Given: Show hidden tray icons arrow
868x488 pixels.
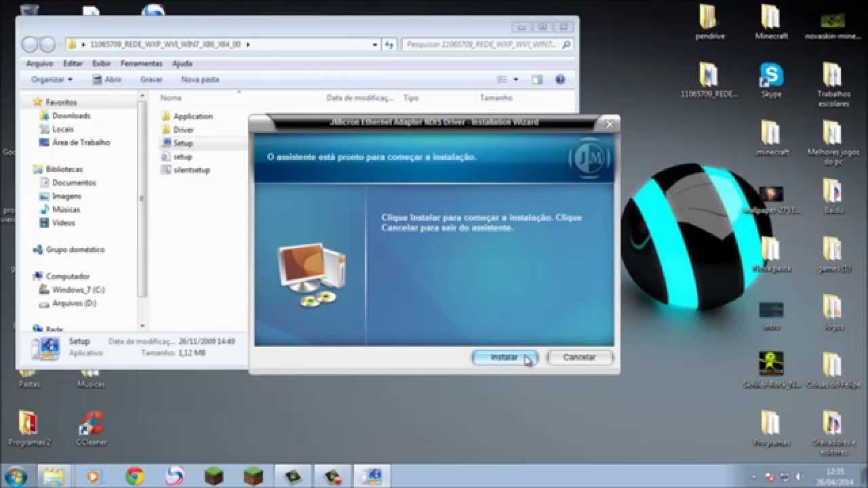Looking at the screenshot, I should pos(755,476).
